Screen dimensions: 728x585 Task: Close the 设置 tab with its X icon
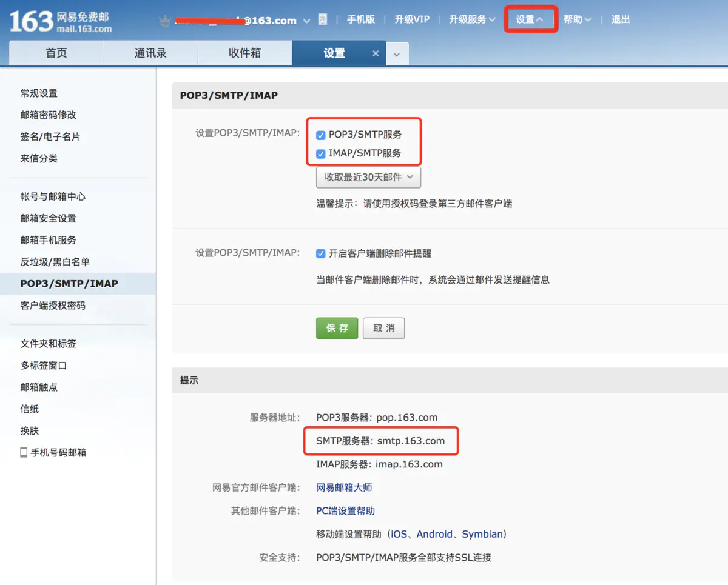pyautogui.click(x=376, y=53)
